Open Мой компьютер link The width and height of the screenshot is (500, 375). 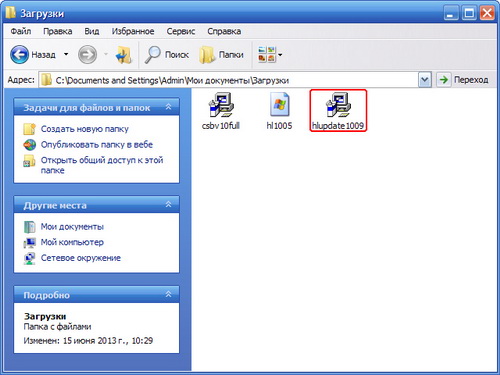pos(72,242)
